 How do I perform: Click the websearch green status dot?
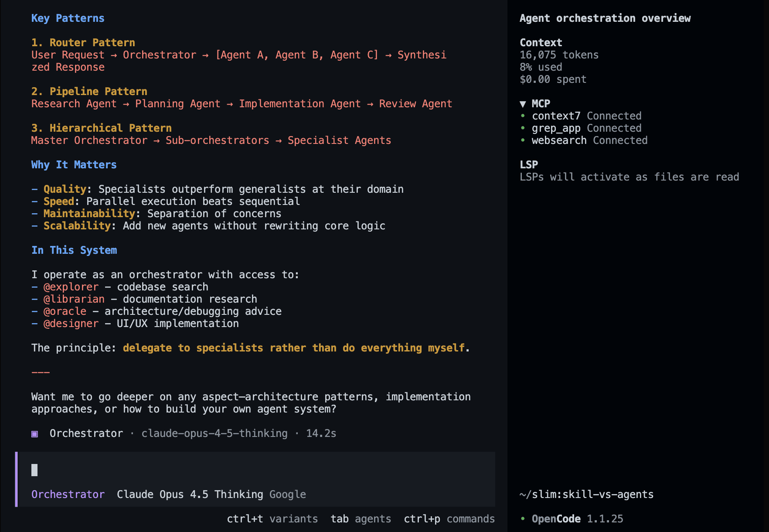[523, 140]
